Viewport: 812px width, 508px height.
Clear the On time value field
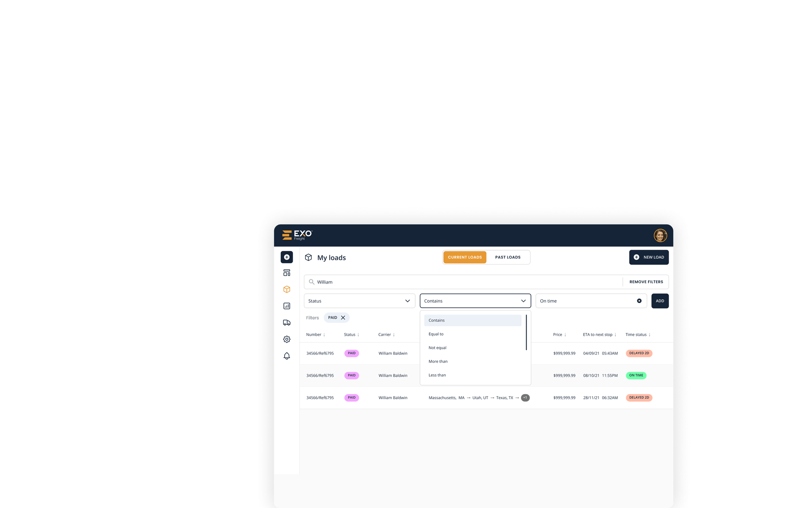(639, 301)
